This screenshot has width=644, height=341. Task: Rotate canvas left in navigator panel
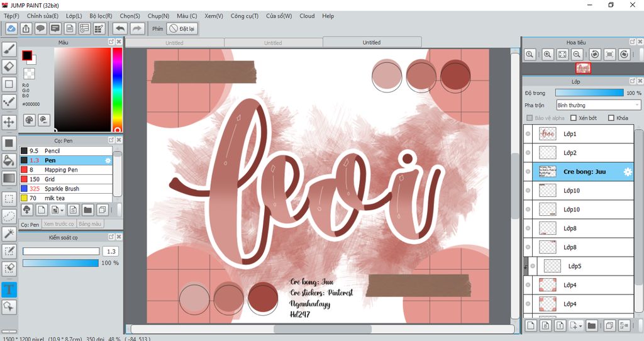point(595,54)
